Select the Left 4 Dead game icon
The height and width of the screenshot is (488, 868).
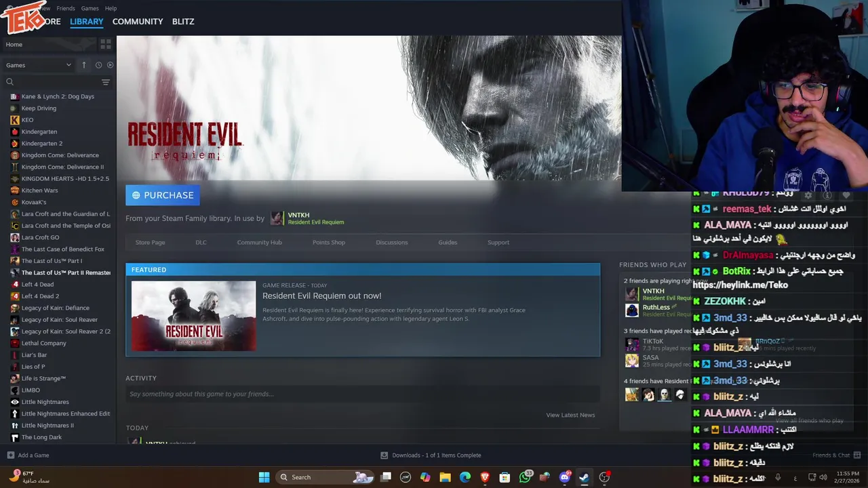[x=14, y=285]
